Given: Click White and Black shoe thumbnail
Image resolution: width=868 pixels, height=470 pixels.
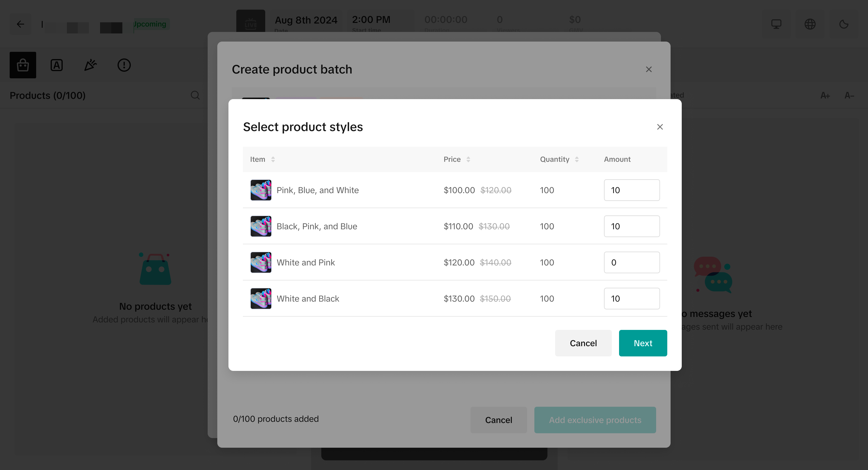Looking at the screenshot, I should pyautogui.click(x=261, y=299).
